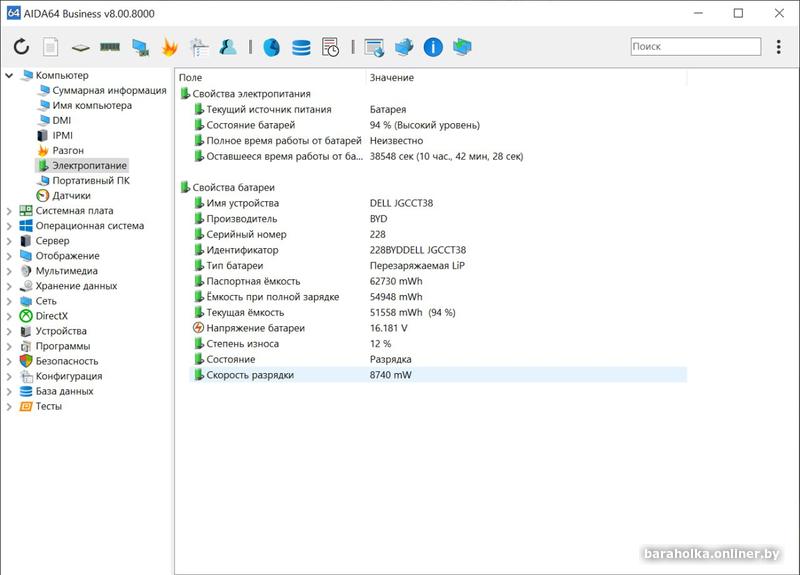The image size is (800, 575).
Task: Select the Серийный номер row
Action: tap(439, 235)
